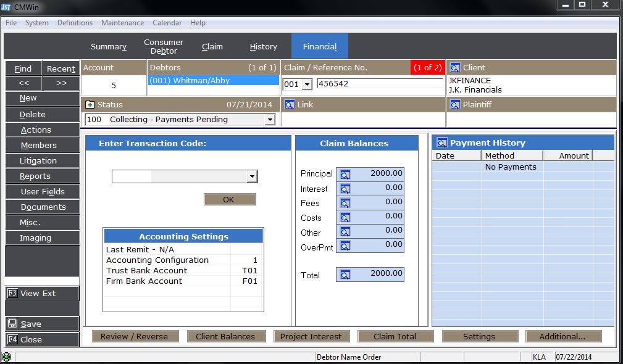Screen dimensions: 623x364
Task: Click the Status plus icon
Action: click(x=90, y=105)
